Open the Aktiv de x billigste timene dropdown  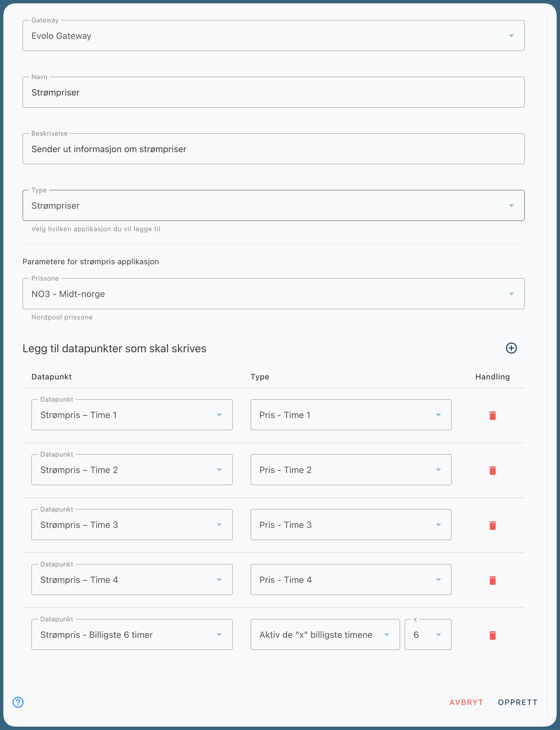325,635
